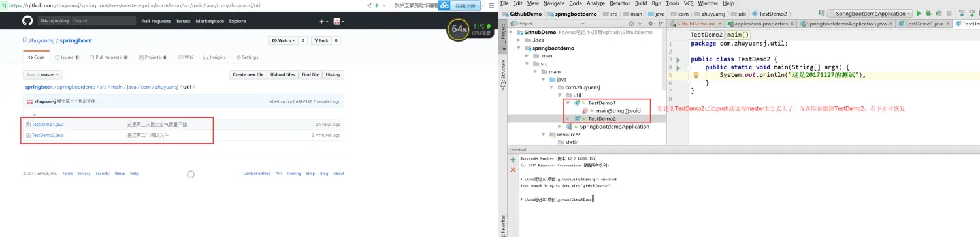Open the Contact GitHub footer link
Viewport: 980px width, 237px height.
pyautogui.click(x=257, y=174)
